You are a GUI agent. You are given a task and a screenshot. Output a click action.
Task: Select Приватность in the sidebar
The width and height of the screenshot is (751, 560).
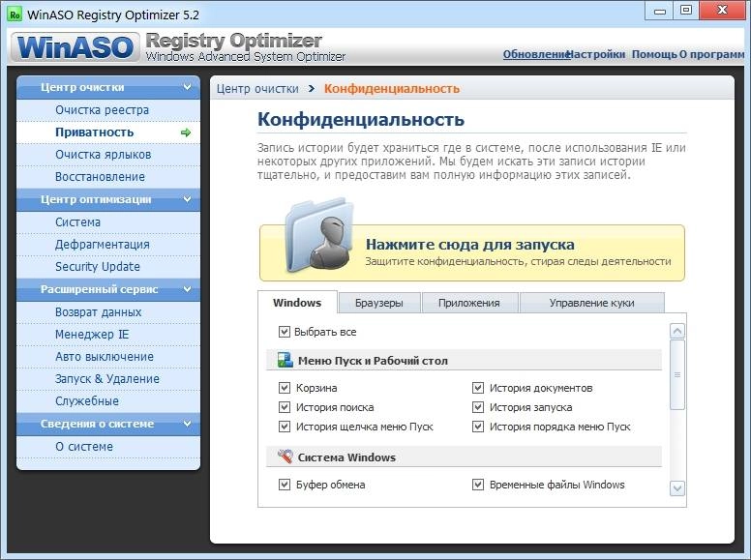click(108, 133)
